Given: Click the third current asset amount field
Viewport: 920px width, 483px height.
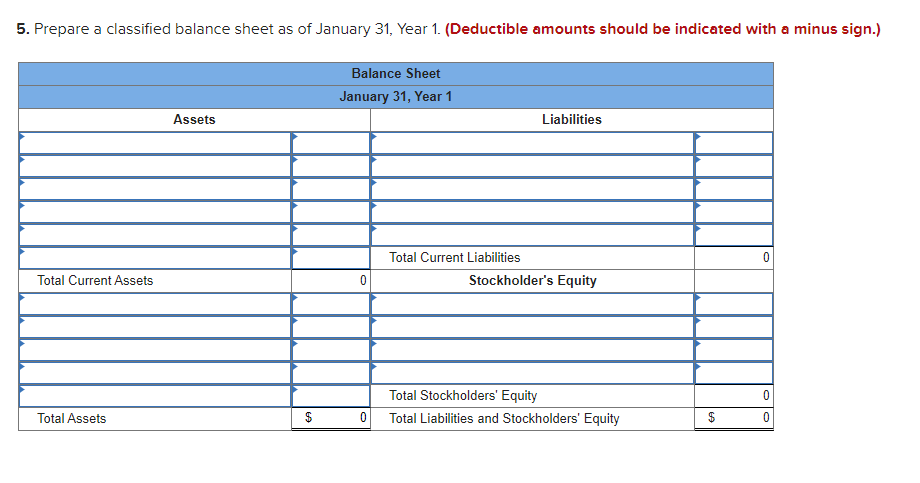Looking at the screenshot, I should tap(331, 189).
